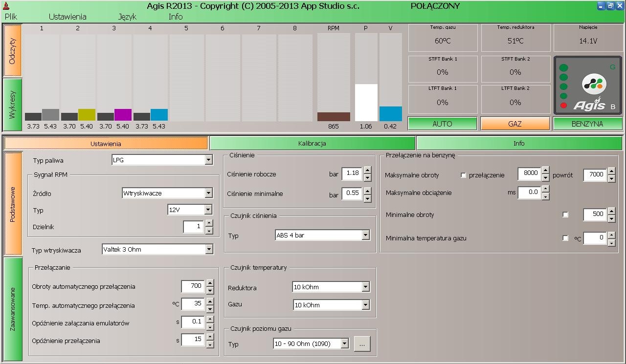Decrease Temp. automatycznego przełączenia down arrow
626x364 pixels.
pos(210,309)
